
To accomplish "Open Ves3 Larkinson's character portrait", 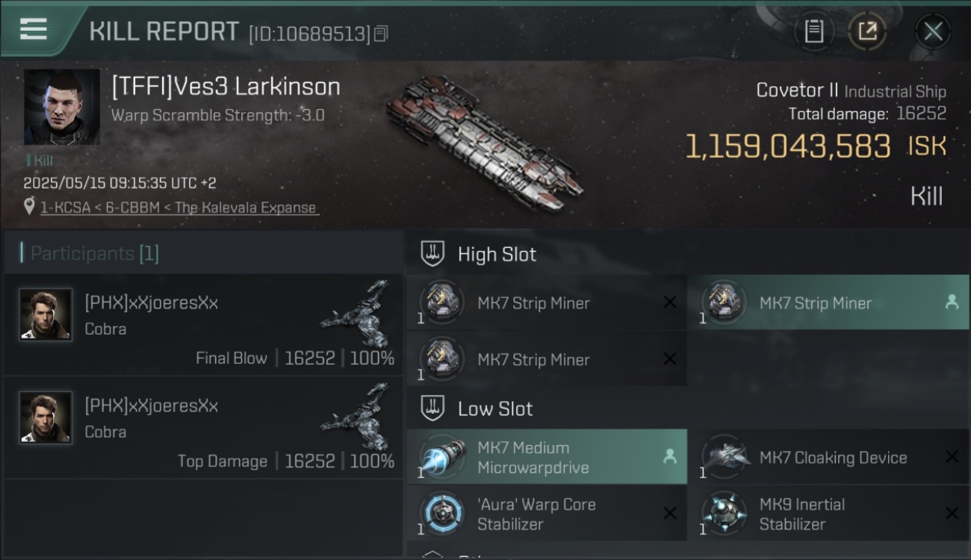I will (x=62, y=107).
